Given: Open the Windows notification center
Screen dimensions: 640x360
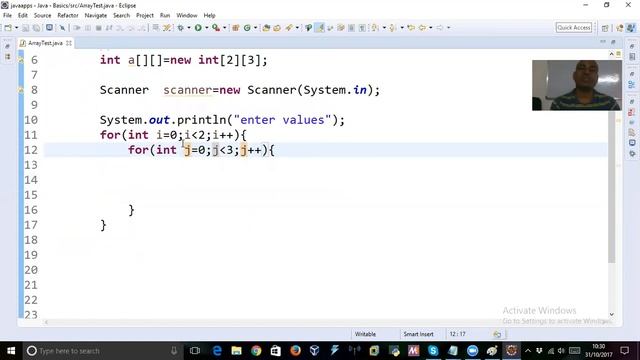Looking at the screenshot, I should pos(624,351).
